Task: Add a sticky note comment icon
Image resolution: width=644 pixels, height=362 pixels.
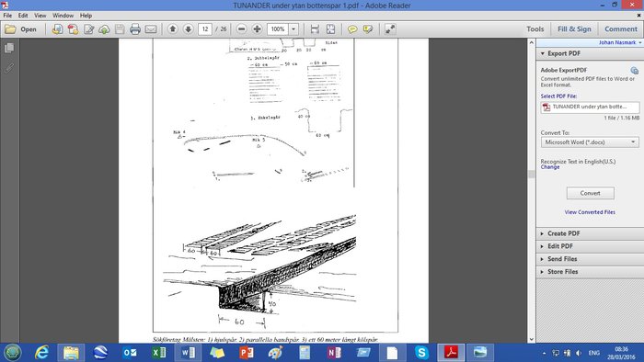Action: [x=352, y=29]
